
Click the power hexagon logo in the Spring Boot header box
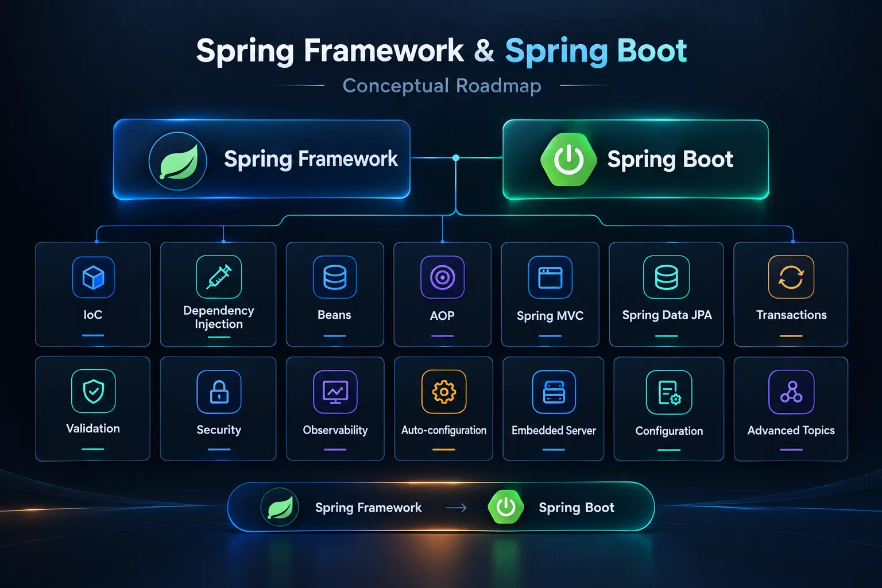pos(568,160)
